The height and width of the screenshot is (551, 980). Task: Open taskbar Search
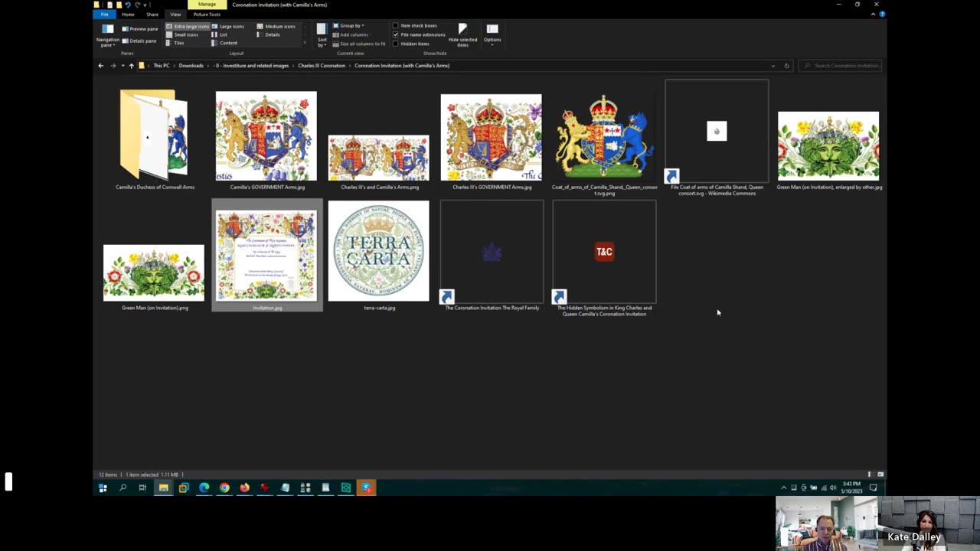[122, 487]
